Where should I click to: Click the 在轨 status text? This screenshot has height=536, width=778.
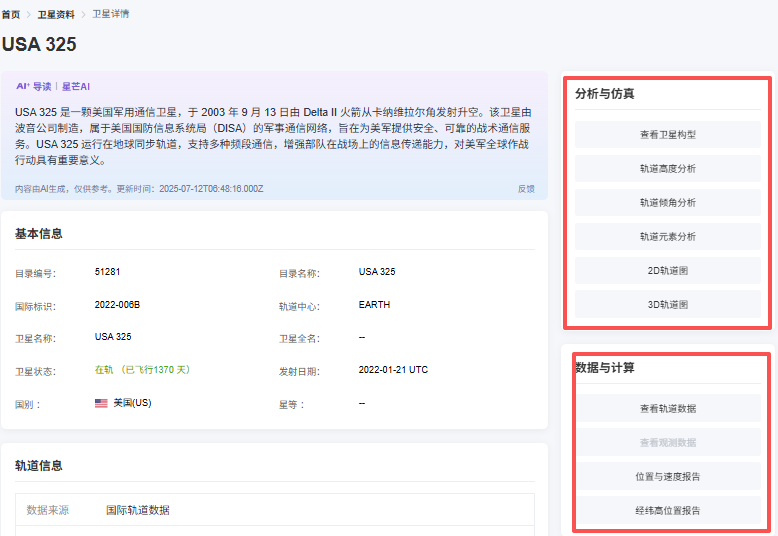[103, 370]
